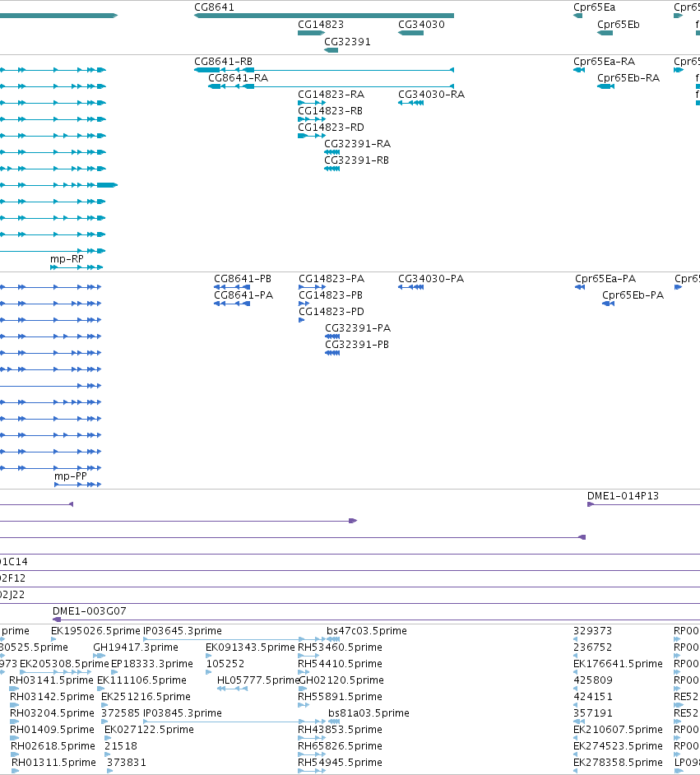Click EST RH43853.5prime label
The height and width of the screenshot is (775, 700).
(x=340, y=730)
